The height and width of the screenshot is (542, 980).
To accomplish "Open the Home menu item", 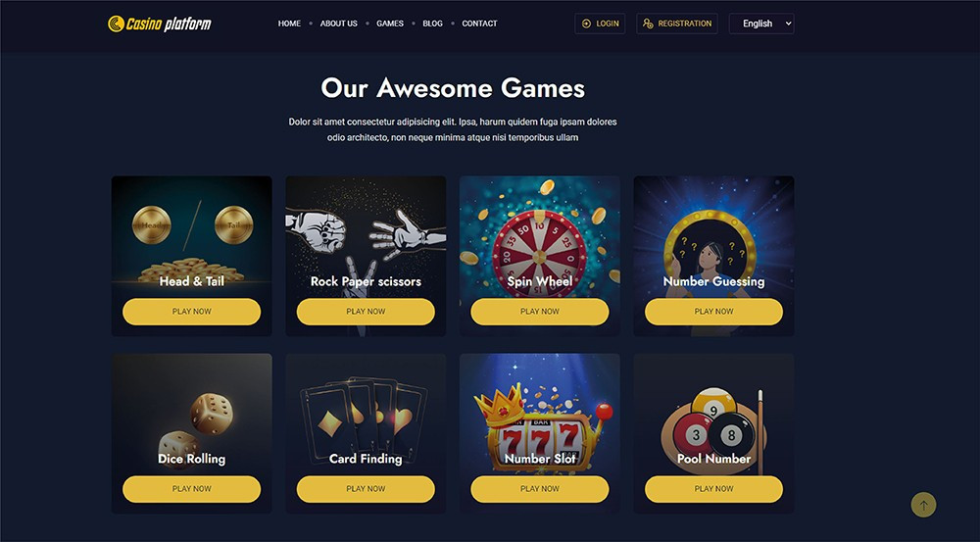I will click(289, 24).
